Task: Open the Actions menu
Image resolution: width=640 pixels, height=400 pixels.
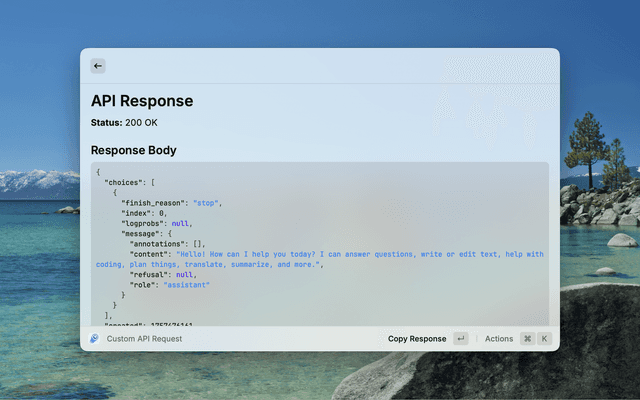Action: click(x=498, y=339)
